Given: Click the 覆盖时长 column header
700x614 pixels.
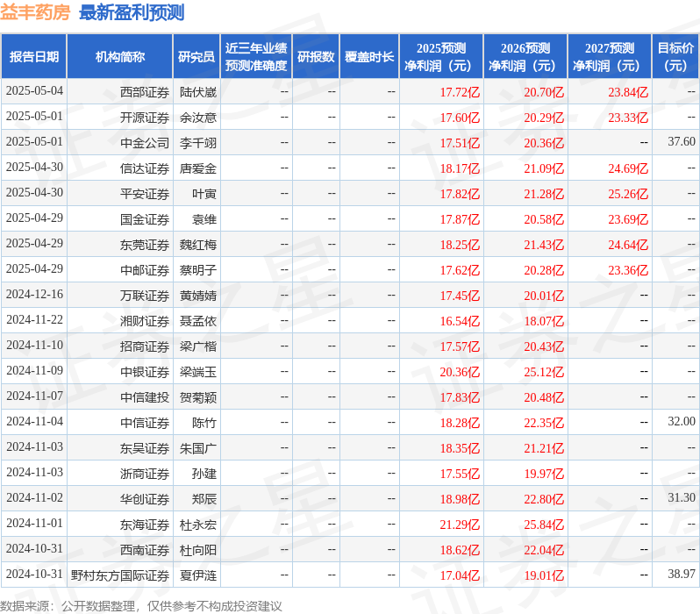Looking at the screenshot, I should pos(369,57).
